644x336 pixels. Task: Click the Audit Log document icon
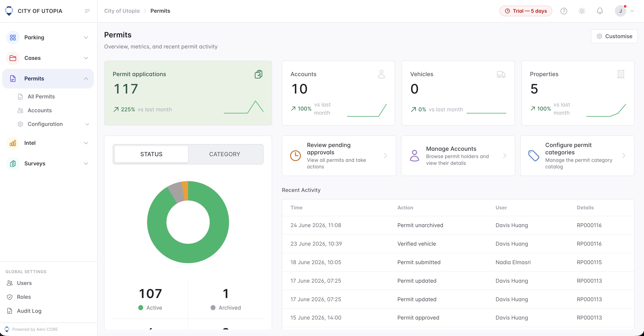pos(10,311)
